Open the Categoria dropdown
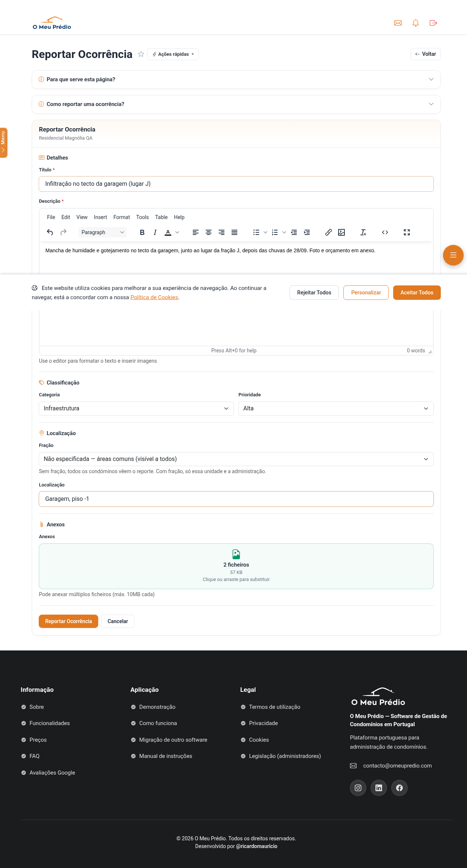Viewport: 467px width, 868px height. coord(136,409)
